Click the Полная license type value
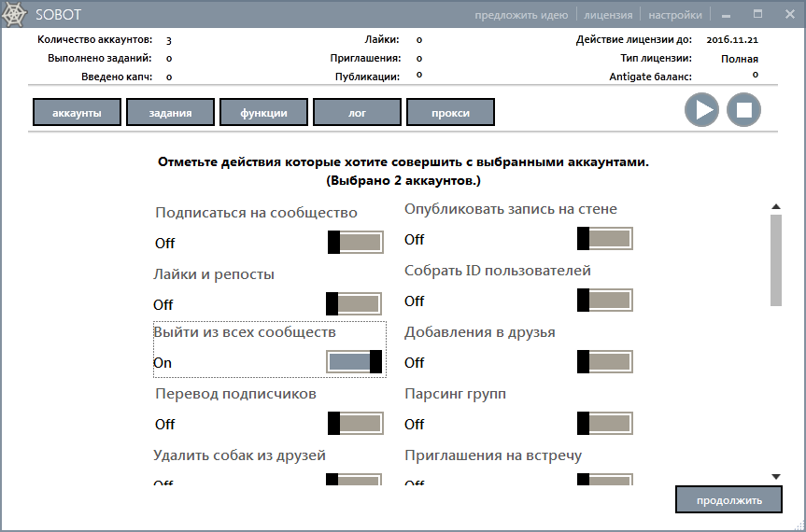Viewport: 806px width, 532px height. pyautogui.click(x=739, y=59)
